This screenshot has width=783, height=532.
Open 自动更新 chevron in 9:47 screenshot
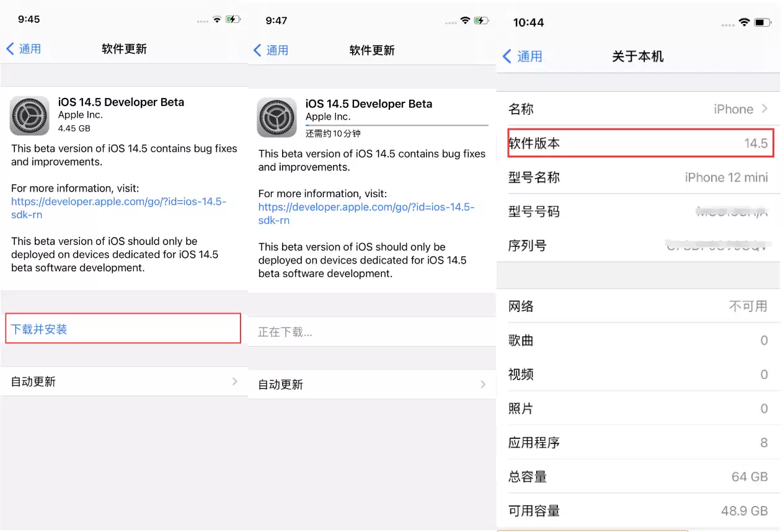[x=483, y=384]
